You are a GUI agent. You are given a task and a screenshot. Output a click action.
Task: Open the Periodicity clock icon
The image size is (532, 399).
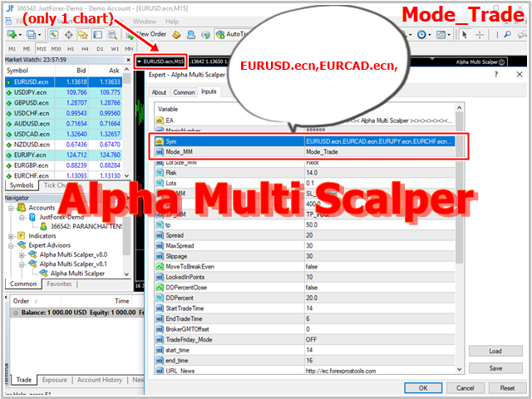click(x=421, y=34)
